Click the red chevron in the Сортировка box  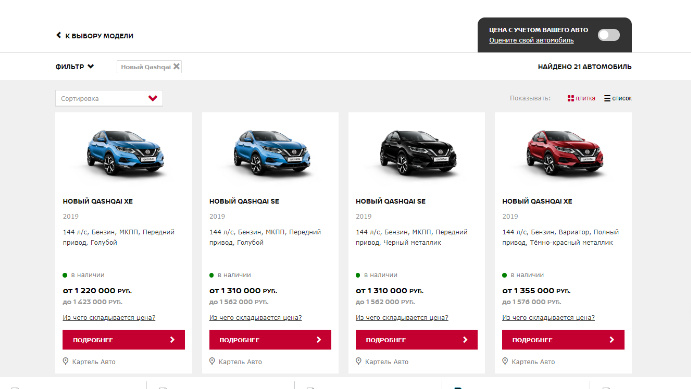tap(153, 98)
